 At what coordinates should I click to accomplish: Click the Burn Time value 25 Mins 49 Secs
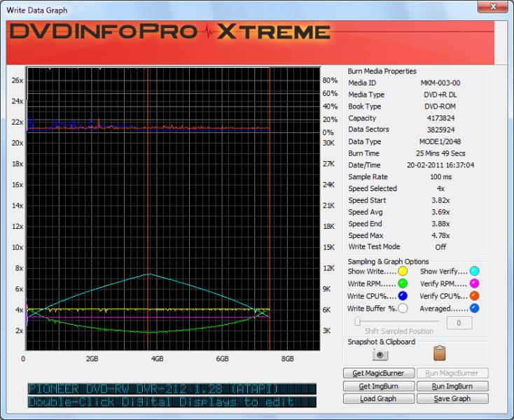pos(440,153)
